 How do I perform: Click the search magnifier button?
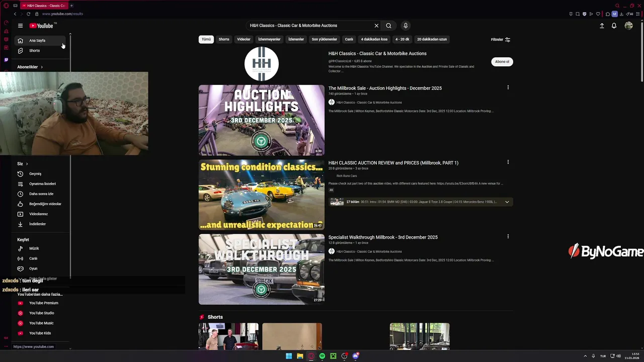(388, 26)
